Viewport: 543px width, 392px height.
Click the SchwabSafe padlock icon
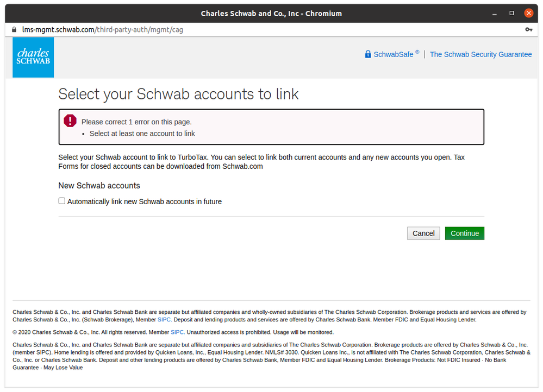pos(368,54)
